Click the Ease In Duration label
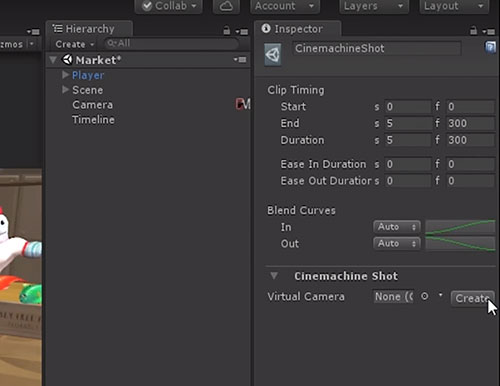Screen dimensions: 500x386 pos(323,164)
